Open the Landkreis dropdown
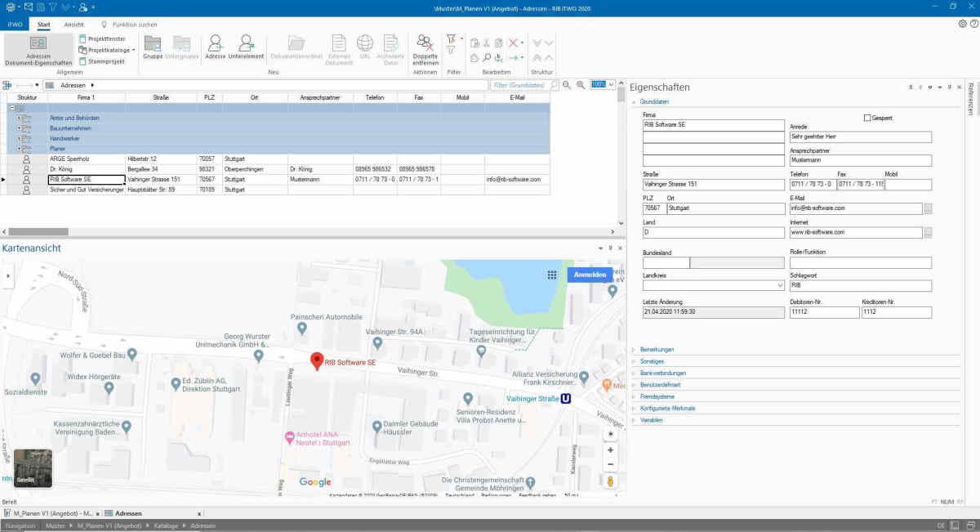This screenshot has width=980, height=532. (x=779, y=286)
